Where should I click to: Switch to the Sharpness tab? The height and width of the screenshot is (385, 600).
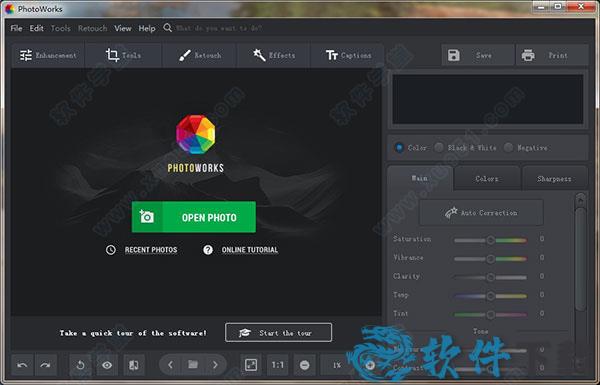pyautogui.click(x=554, y=179)
